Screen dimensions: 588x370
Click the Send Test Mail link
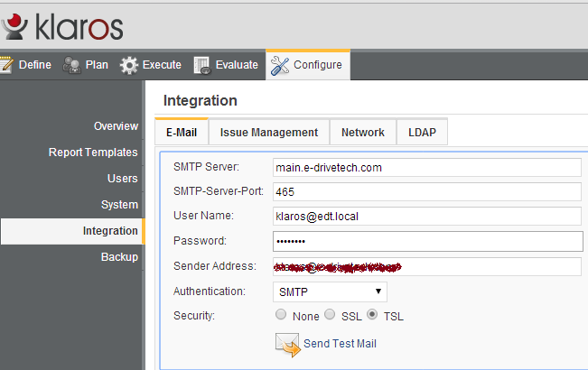click(340, 344)
